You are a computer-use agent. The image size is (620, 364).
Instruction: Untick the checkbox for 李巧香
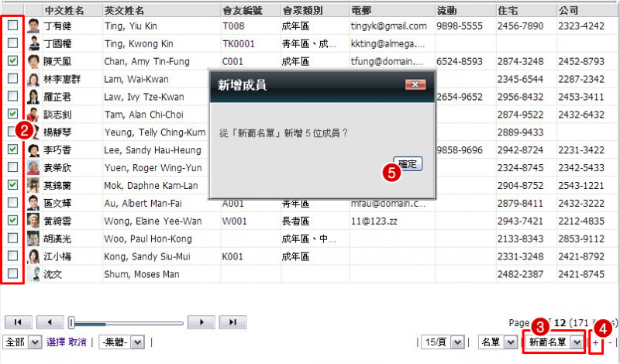click(x=12, y=149)
